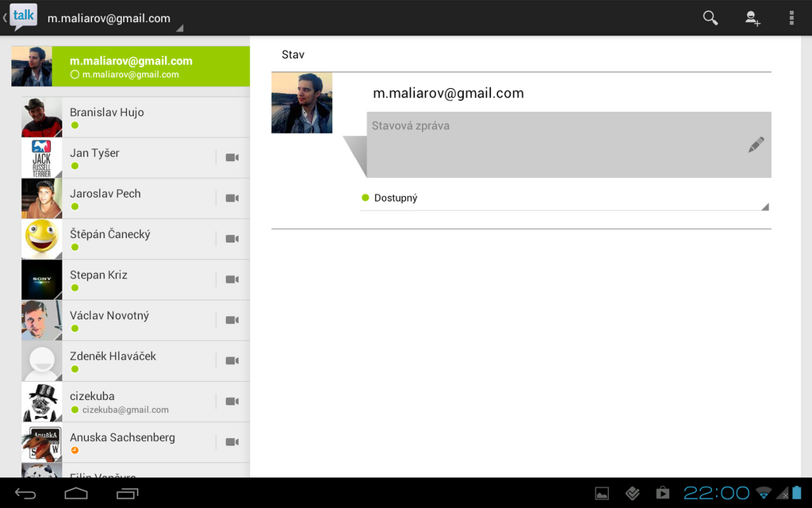Screen dimensions: 812x508
Task: Tap the add contact icon
Action: click(753, 18)
